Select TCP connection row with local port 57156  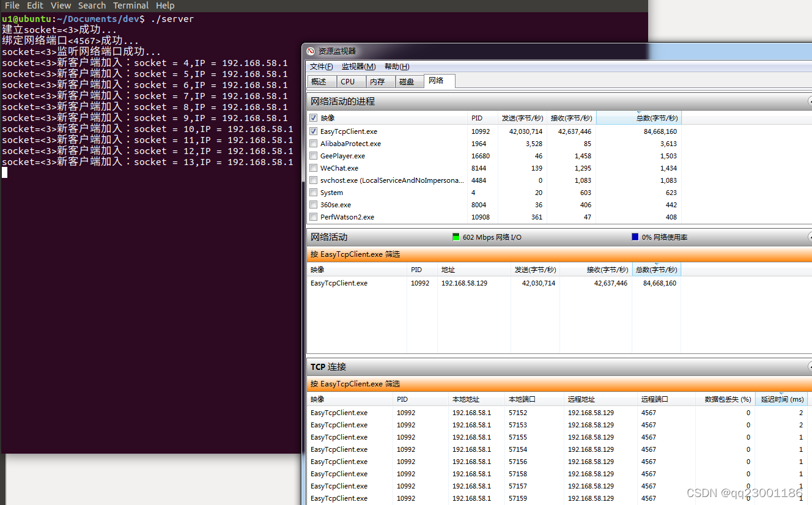click(559, 462)
